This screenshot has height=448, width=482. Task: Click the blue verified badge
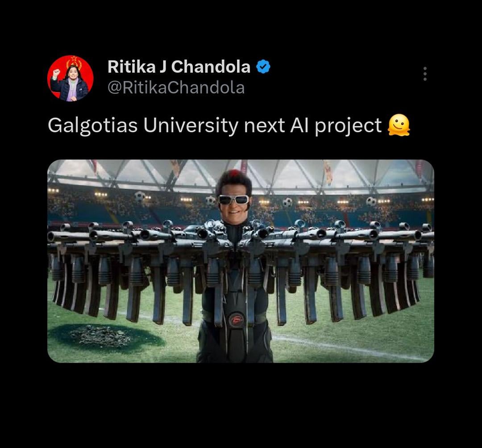click(263, 67)
